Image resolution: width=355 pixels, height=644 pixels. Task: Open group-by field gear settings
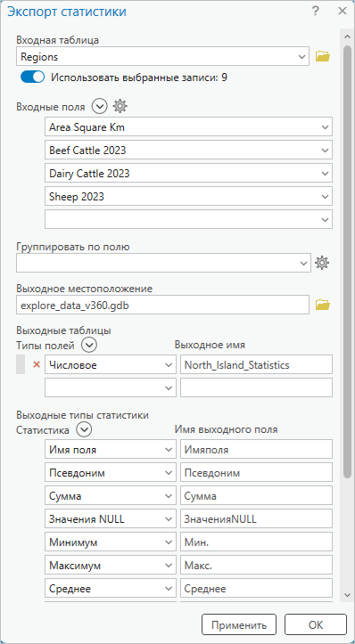pos(322,263)
